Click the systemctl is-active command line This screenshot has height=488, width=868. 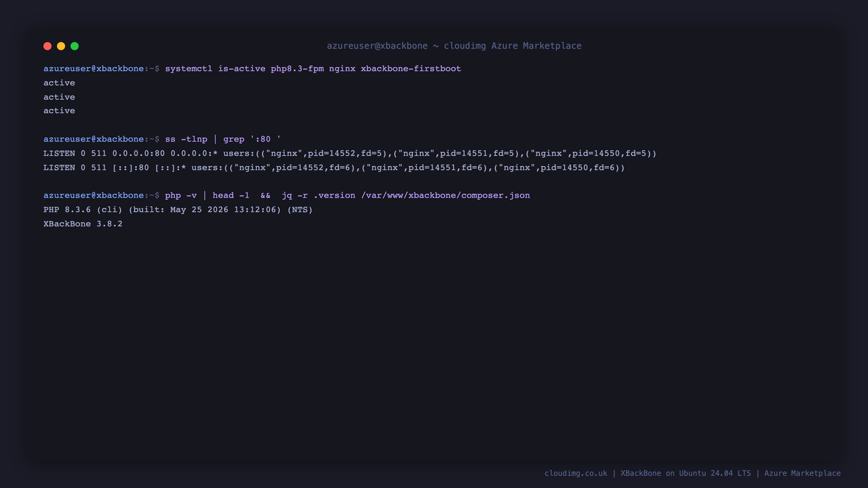(252, 68)
